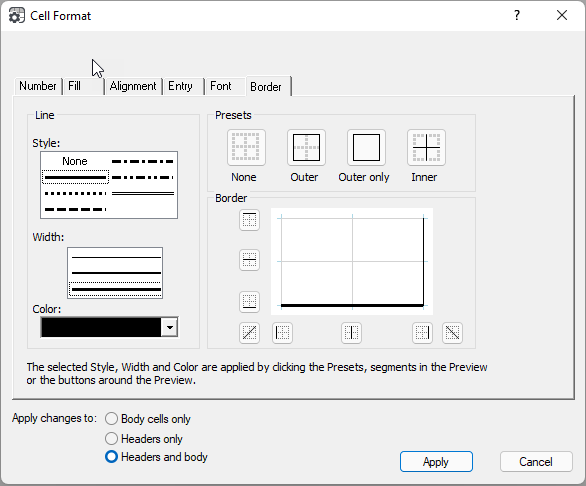Screen dimensions: 586x486
Task: Select the double line style
Action: pos(142,193)
